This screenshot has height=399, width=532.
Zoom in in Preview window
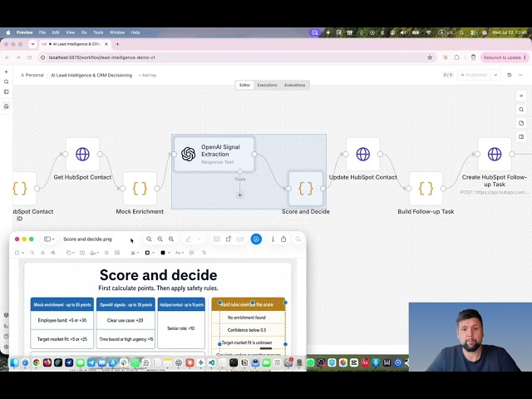pos(171,239)
